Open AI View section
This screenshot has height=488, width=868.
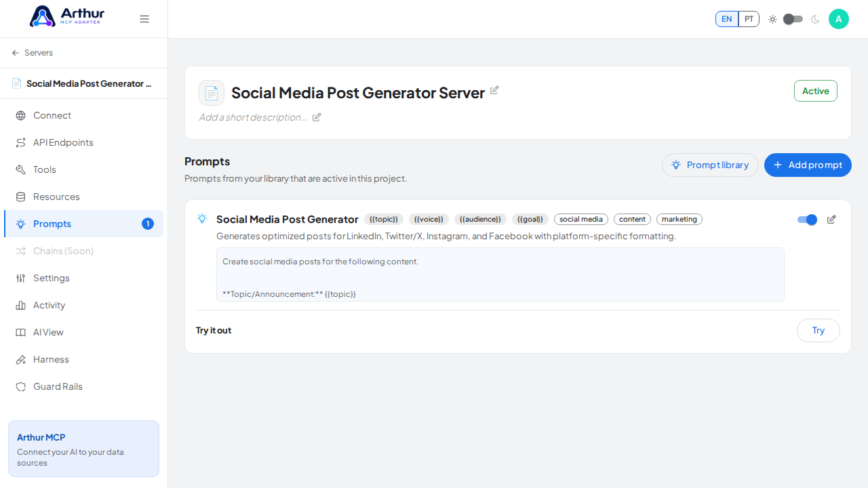pos(83,332)
